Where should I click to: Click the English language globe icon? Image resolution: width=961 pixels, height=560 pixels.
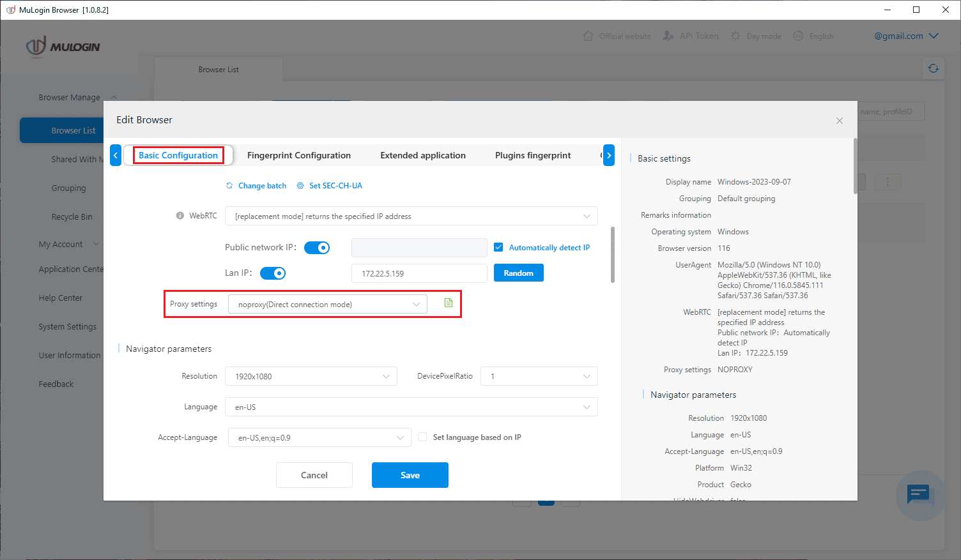click(x=798, y=36)
